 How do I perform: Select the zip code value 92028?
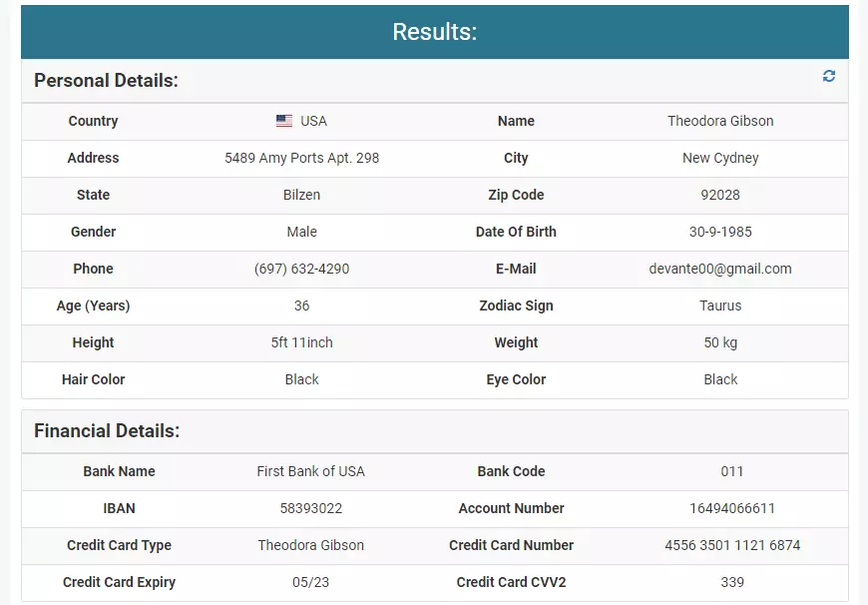(x=720, y=195)
